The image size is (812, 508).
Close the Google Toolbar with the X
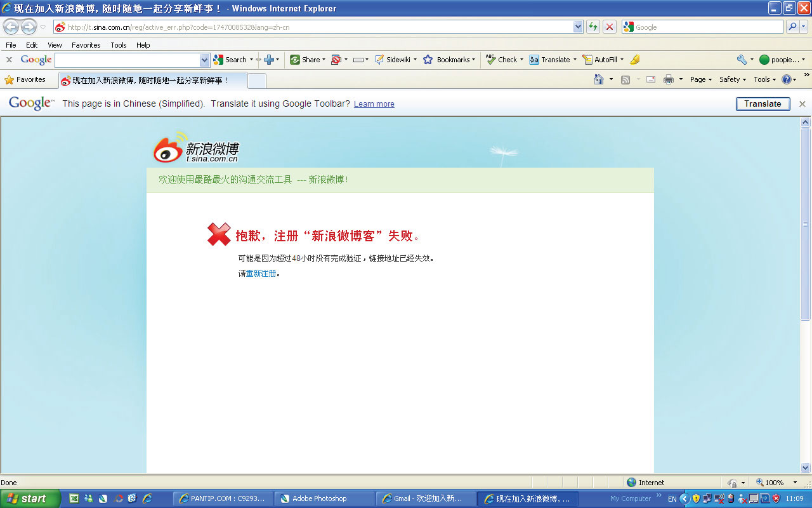(x=9, y=60)
